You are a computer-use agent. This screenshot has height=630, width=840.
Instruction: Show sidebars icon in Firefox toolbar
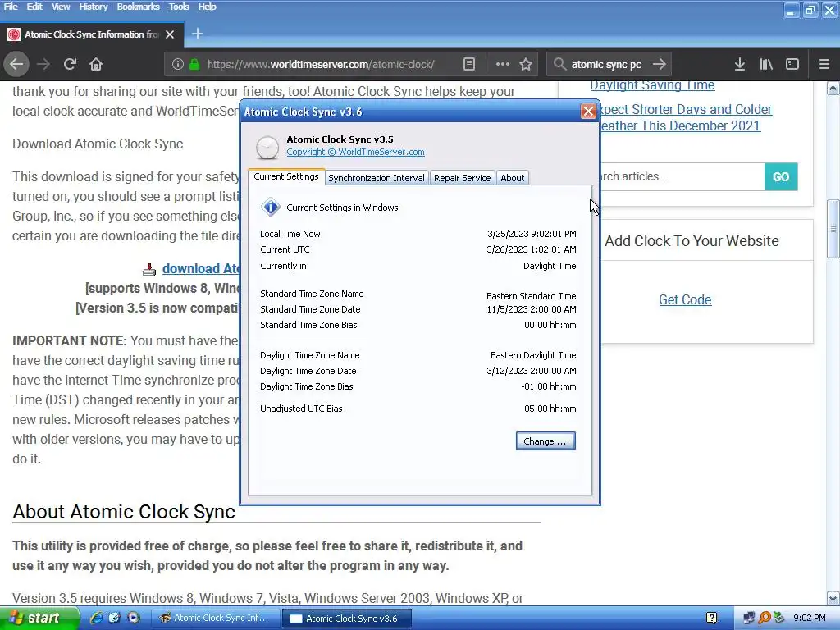792,64
